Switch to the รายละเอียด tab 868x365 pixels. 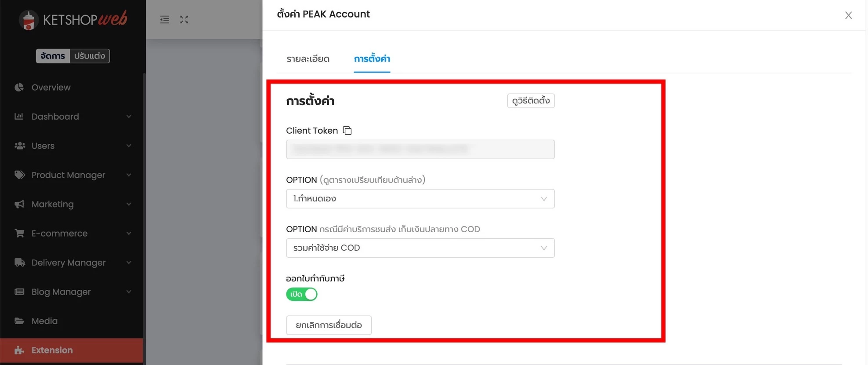[x=308, y=59]
